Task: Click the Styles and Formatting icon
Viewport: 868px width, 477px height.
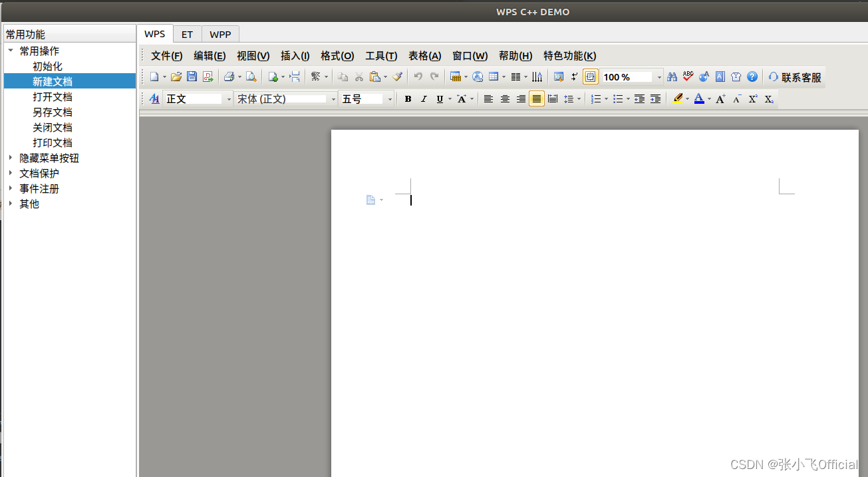Action: tap(155, 98)
